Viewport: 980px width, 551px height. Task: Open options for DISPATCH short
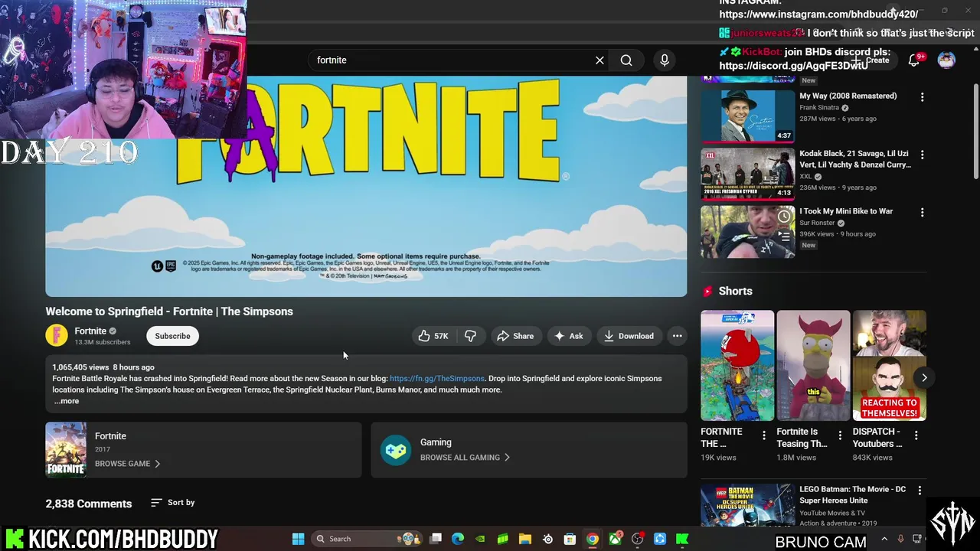(916, 435)
